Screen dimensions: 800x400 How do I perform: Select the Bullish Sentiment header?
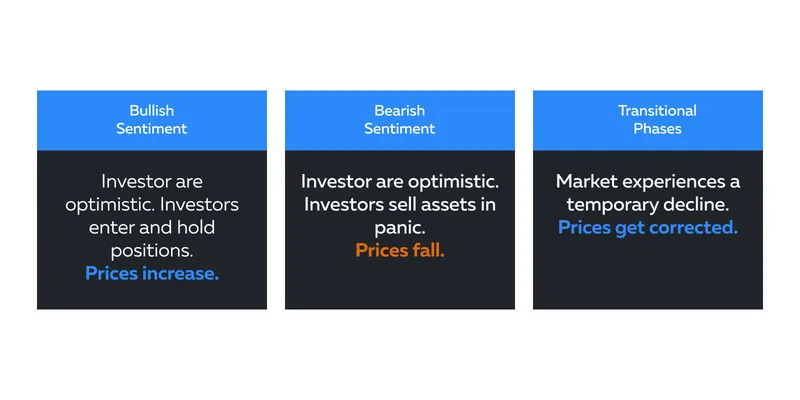coord(152,120)
